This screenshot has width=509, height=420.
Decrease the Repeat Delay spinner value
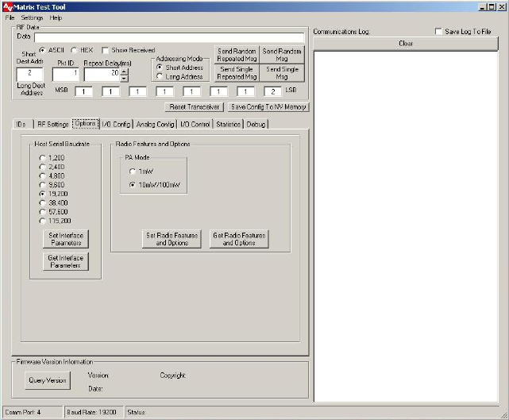pos(123,77)
